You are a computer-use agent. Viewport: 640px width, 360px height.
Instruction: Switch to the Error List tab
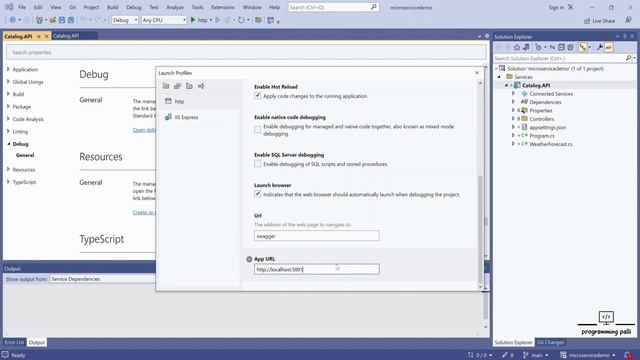pos(14,342)
